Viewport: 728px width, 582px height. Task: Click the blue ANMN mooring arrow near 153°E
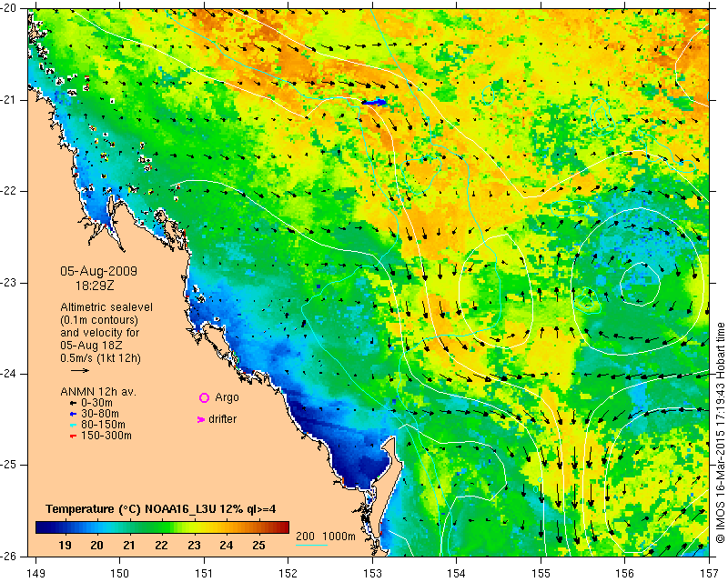click(x=374, y=102)
